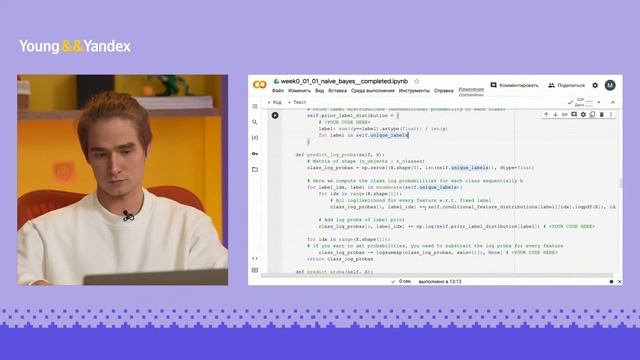Mirror cell in a tab
640x360 pixels.
592,115
